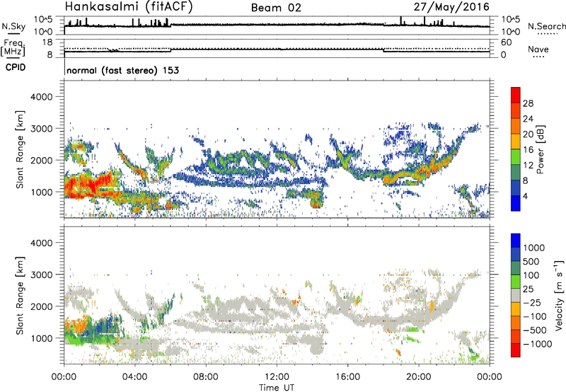Viewport: 566px width, 392px height.
Task: Click the Nave legend label
Action: [538, 50]
